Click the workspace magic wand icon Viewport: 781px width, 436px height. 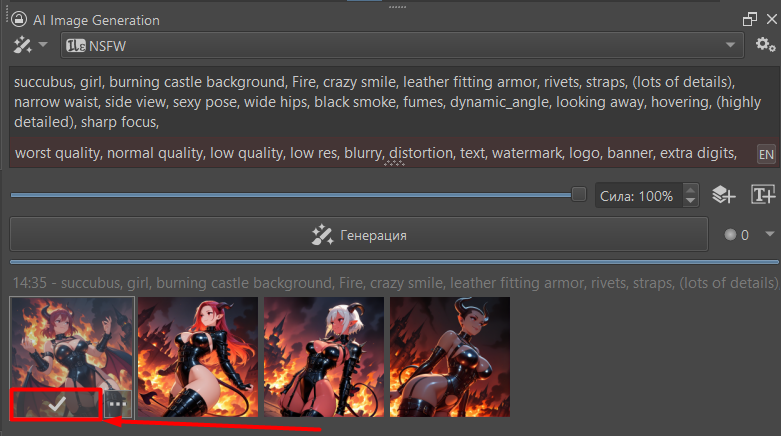(22, 45)
